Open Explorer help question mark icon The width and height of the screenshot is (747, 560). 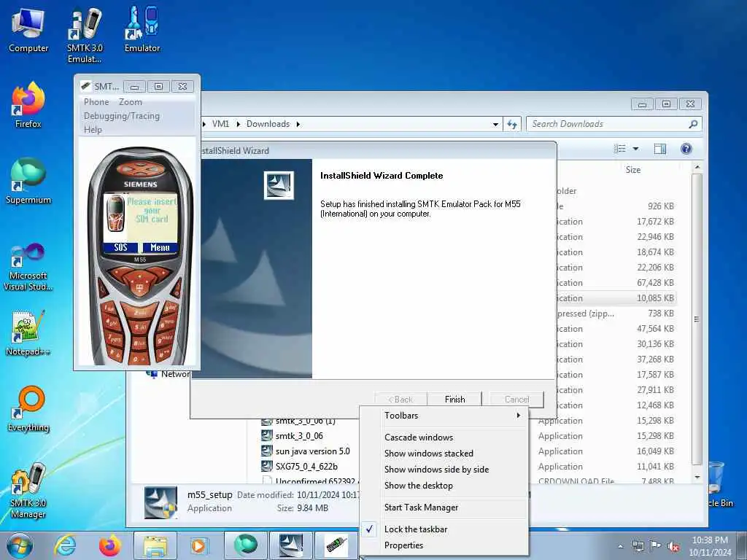coord(686,149)
